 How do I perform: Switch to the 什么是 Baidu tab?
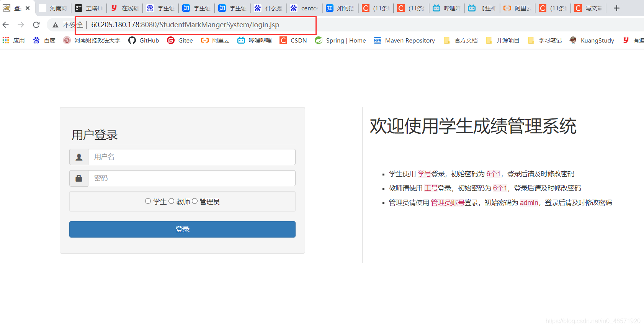tap(268, 8)
